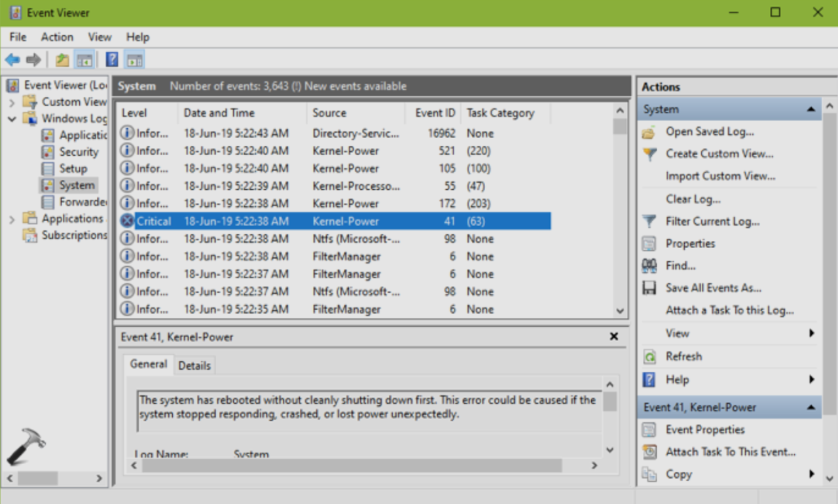Collapse the System actions section
The width and height of the screenshot is (838, 504).
(x=811, y=109)
